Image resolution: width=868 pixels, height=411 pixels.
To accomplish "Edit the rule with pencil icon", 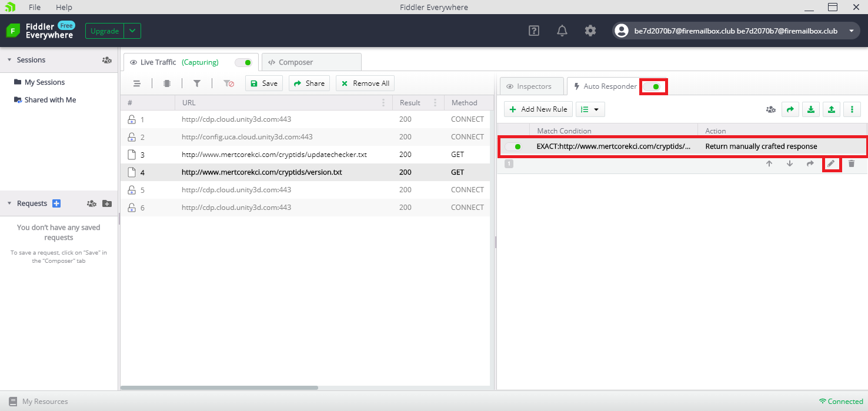I will (831, 163).
